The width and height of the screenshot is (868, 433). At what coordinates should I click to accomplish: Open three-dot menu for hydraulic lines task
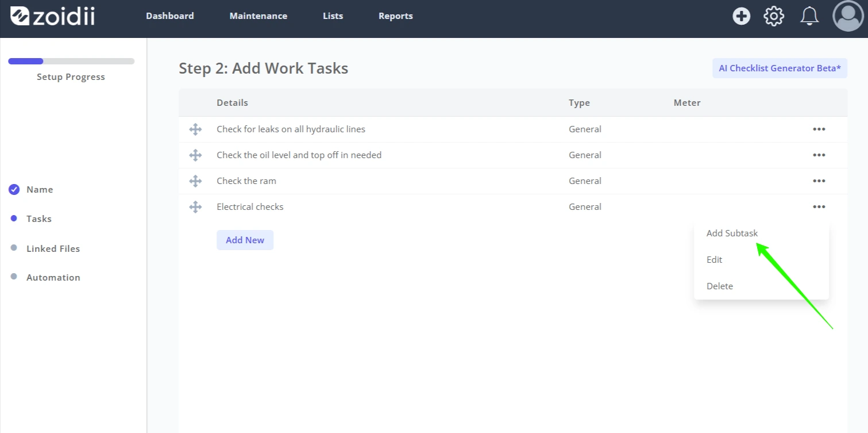(x=819, y=129)
